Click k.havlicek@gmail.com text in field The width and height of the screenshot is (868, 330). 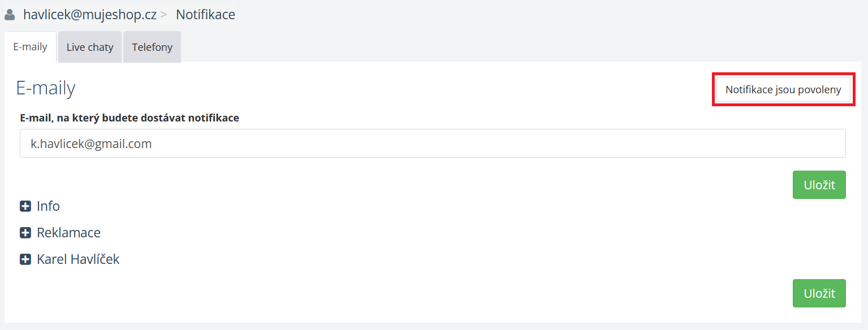tap(91, 144)
